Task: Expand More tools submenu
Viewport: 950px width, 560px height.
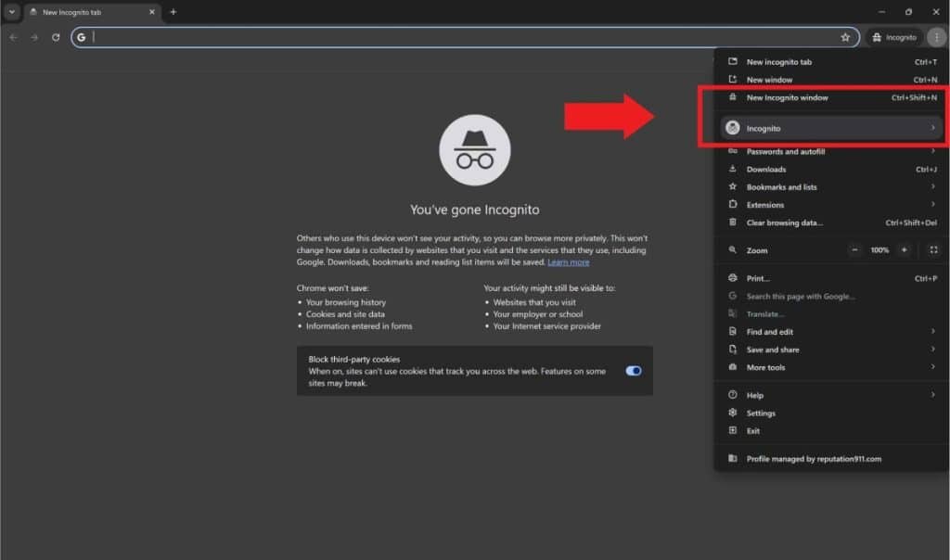Action: (x=831, y=367)
